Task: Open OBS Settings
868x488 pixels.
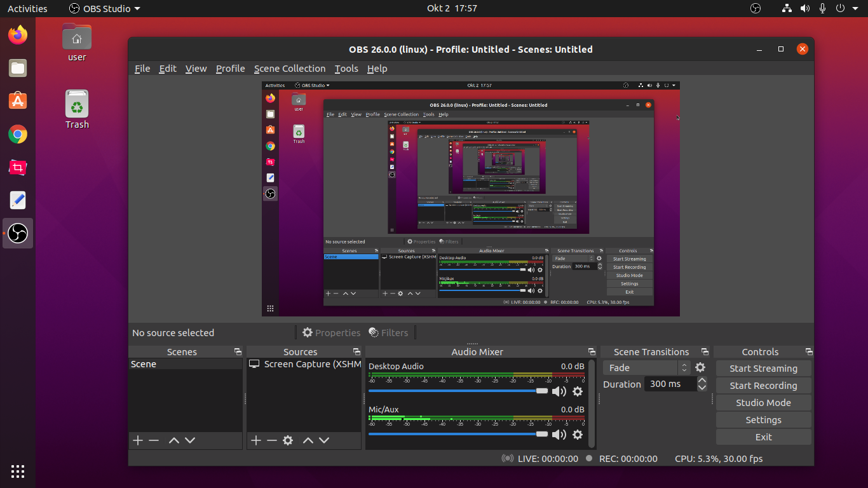Action: point(763,419)
